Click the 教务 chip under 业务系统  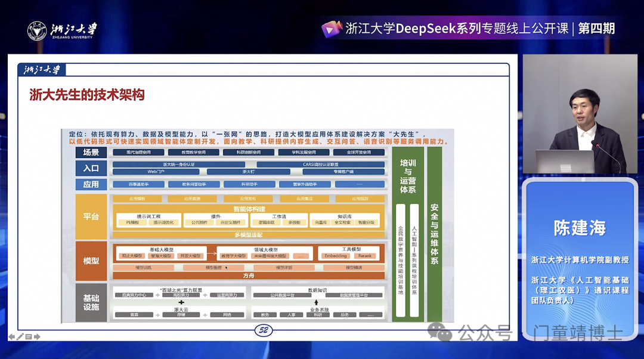pyautogui.click(x=265, y=315)
